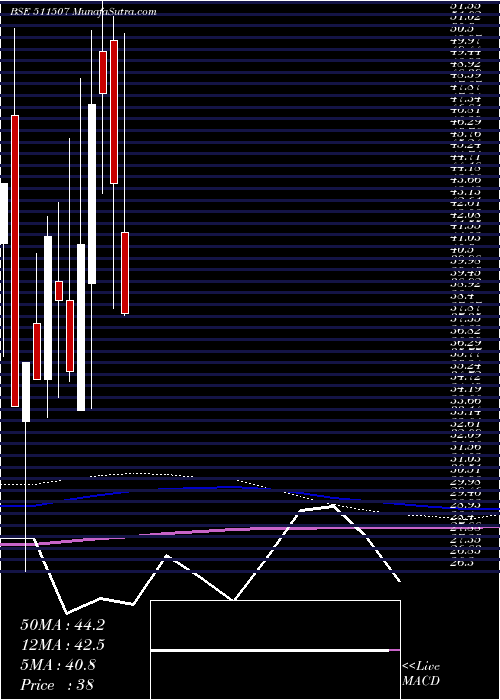Click the 38.92 price axis label
Image resolution: width=500 pixels, height=700 pixels.
465,284
